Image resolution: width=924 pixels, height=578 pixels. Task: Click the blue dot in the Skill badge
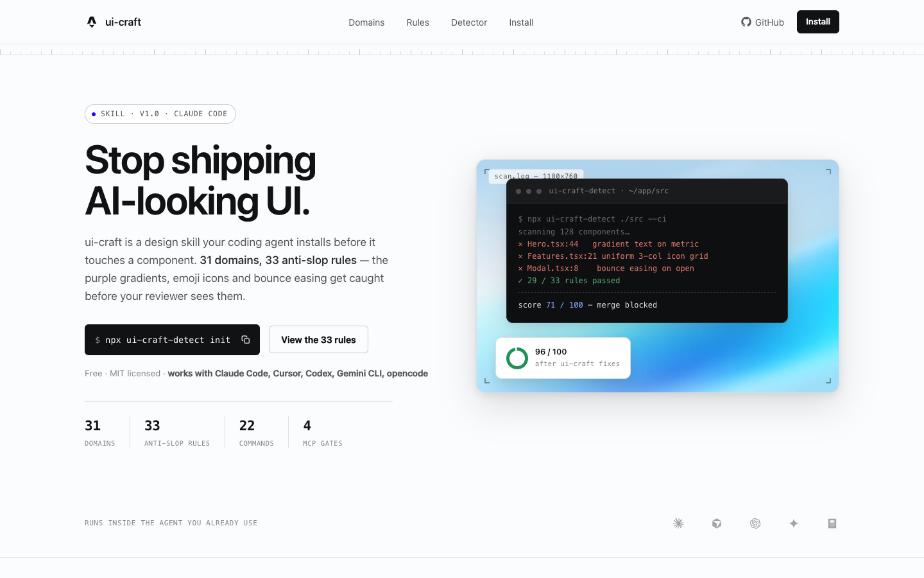coord(94,114)
